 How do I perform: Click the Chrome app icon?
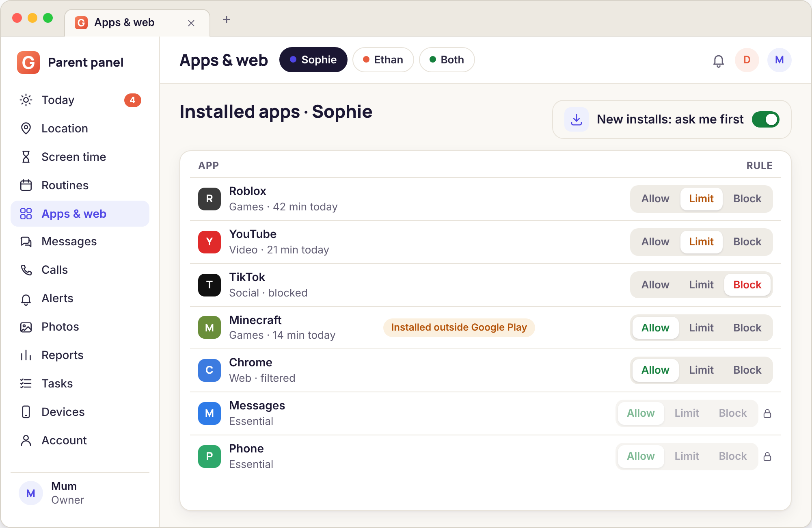tap(209, 370)
